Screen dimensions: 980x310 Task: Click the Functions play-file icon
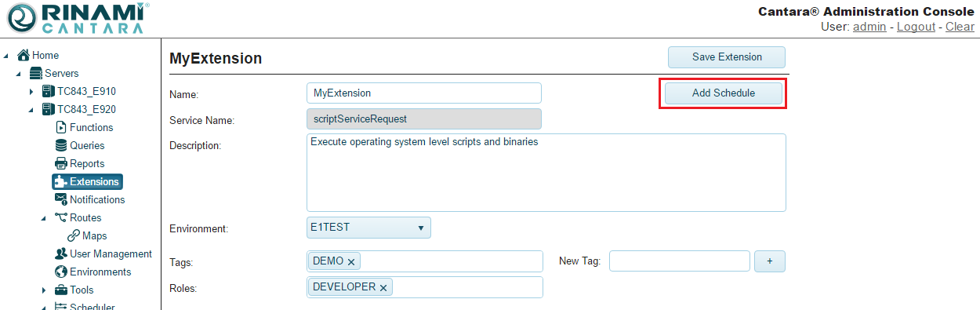coord(61,128)
